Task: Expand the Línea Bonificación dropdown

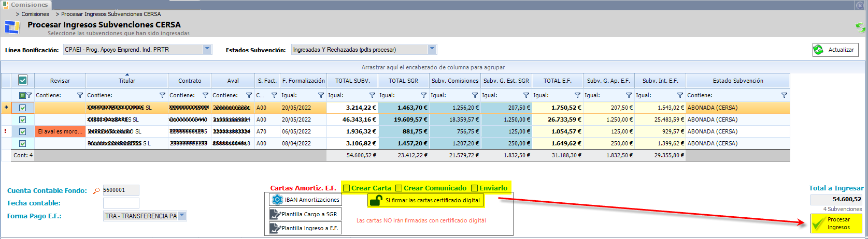Action: tap(207, 49)
